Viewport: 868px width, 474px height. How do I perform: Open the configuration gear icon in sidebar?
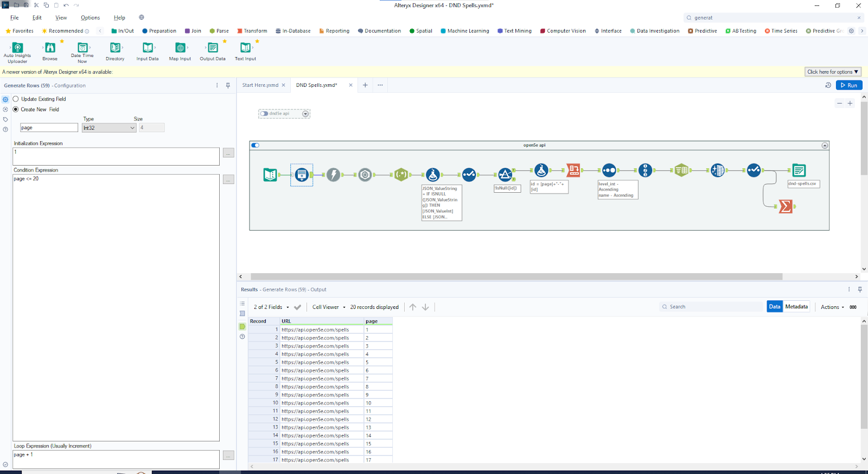coord(5,99)
